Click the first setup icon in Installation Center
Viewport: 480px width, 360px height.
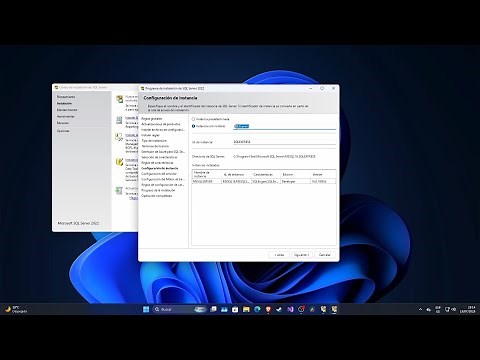(119, 99)
